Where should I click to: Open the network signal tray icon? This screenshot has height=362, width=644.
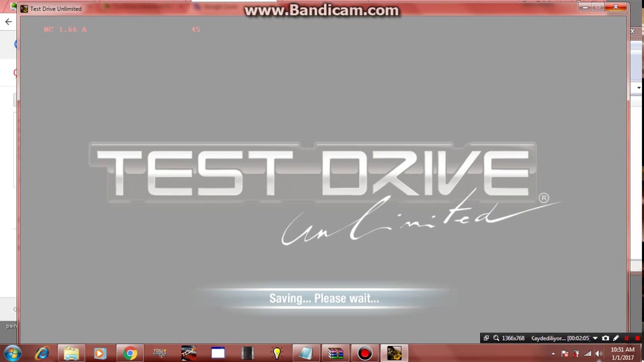pyautogui.click(x=587, y=354)
